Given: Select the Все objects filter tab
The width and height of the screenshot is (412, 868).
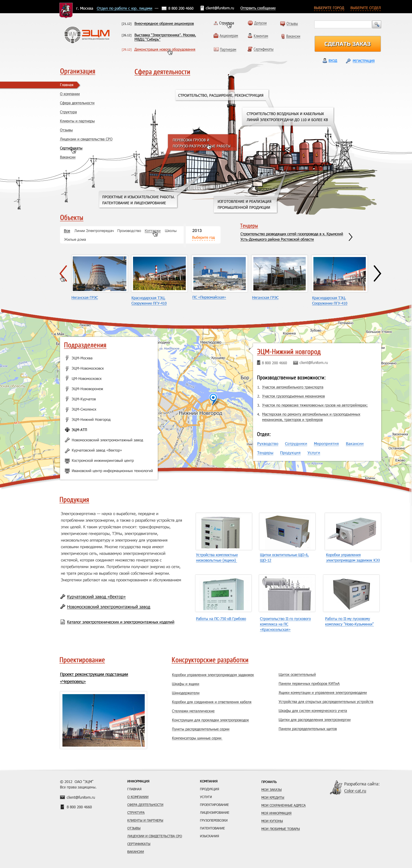Looking at the screenshot, I should click(x=67, y=231).
